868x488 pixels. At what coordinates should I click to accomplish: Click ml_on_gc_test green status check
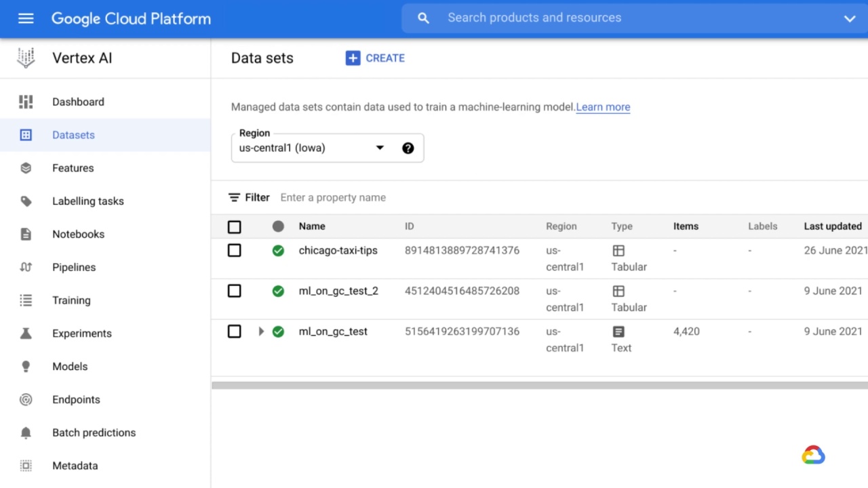[278, 332]
